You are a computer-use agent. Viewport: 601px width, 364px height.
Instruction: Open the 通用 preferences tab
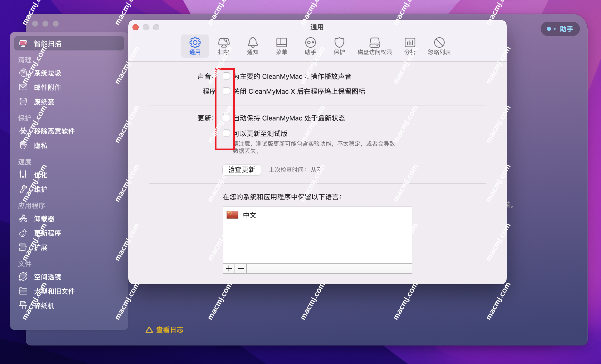tap(195, 46)
